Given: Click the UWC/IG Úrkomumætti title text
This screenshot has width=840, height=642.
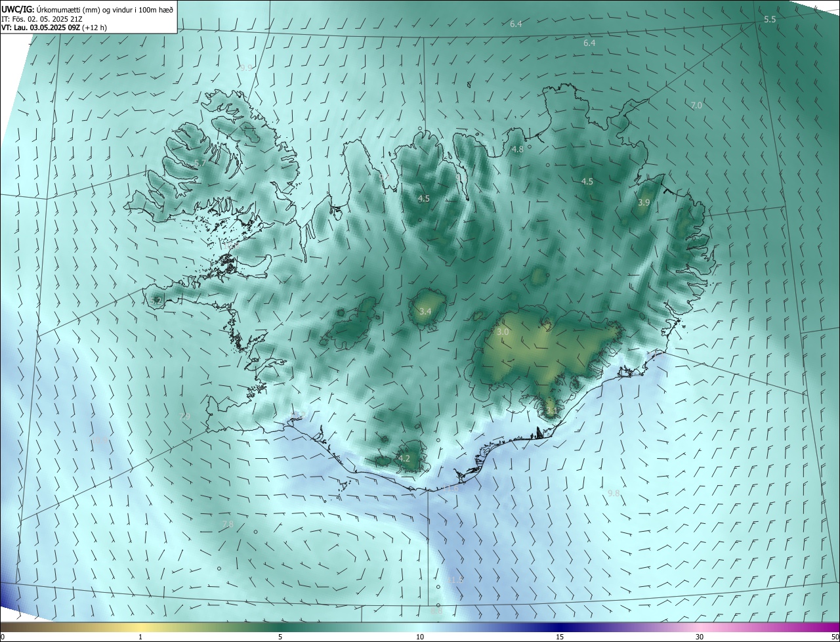Looking at the screenshot, I should coord(87,9).
